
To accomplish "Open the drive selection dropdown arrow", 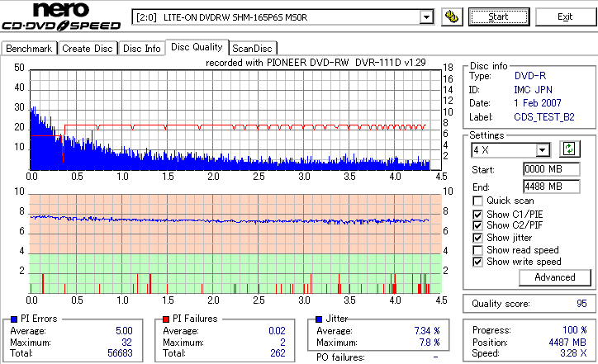I will [x=426, y=17].
